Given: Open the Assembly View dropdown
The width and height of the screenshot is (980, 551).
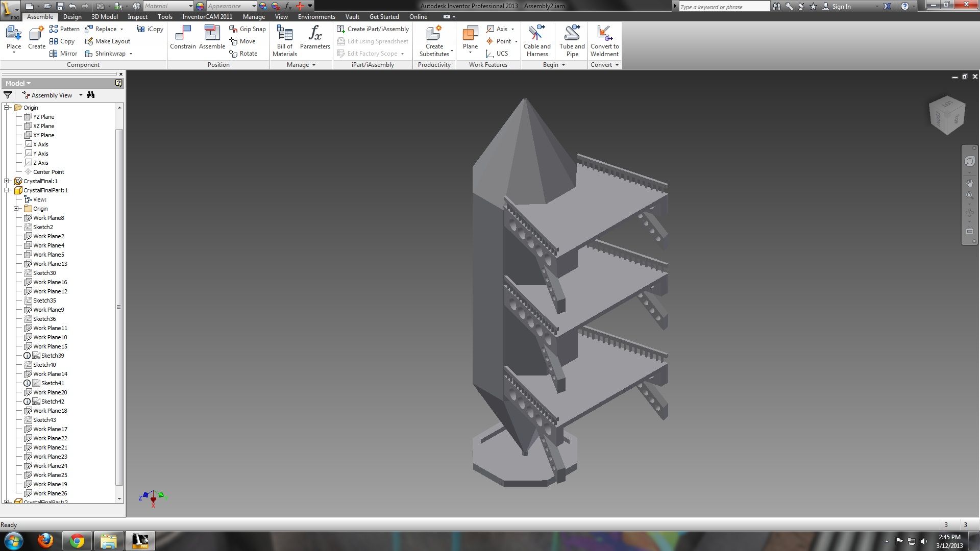Looking at the screenshot, I should coord(80,94).
